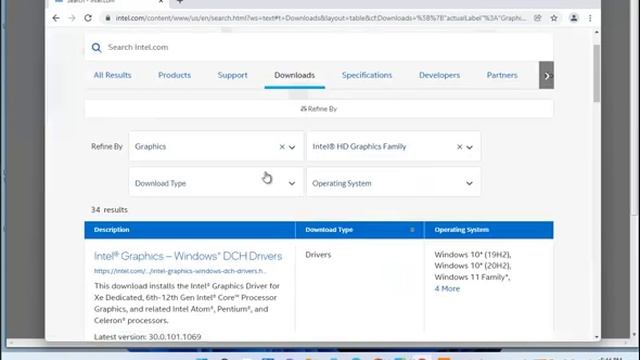
Task: Open the Specifications tab
Action: pos(367,75)
